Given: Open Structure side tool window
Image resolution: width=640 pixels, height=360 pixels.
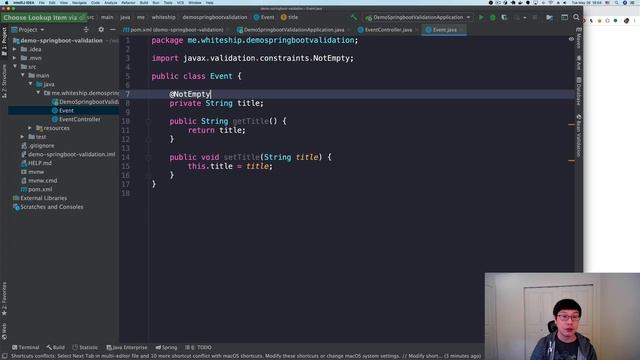Looking at the screenshot, I should coord(4,81).
